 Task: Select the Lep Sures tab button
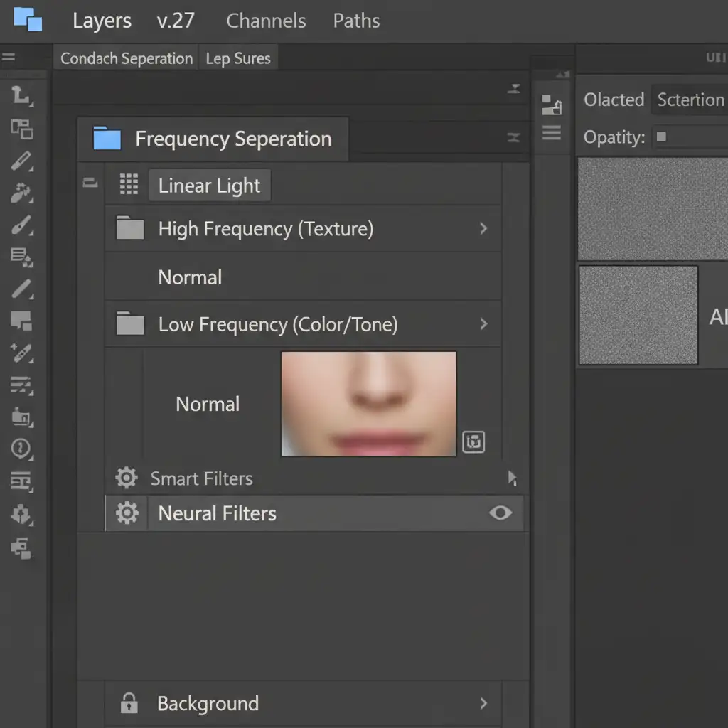click(x=238, y=58)
